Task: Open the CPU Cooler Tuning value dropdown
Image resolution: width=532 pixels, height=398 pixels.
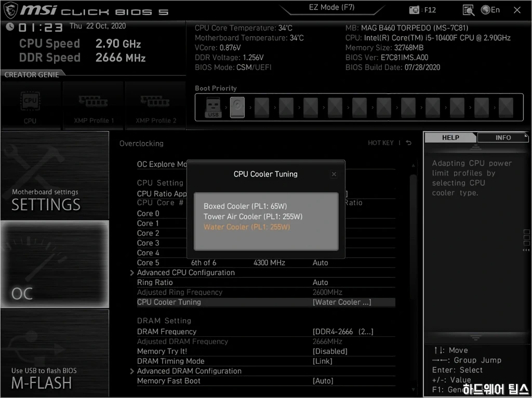Action: coord(342,302)
